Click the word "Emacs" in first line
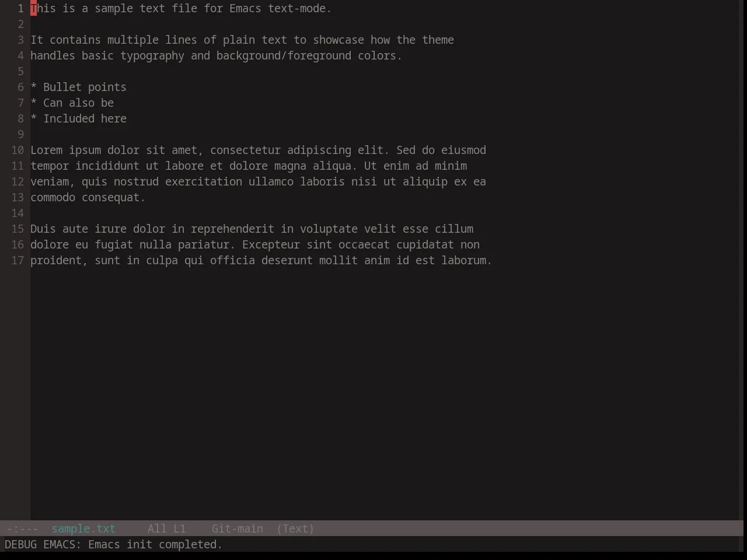Viewport: 747px width, 560px height. coord(246,9)
